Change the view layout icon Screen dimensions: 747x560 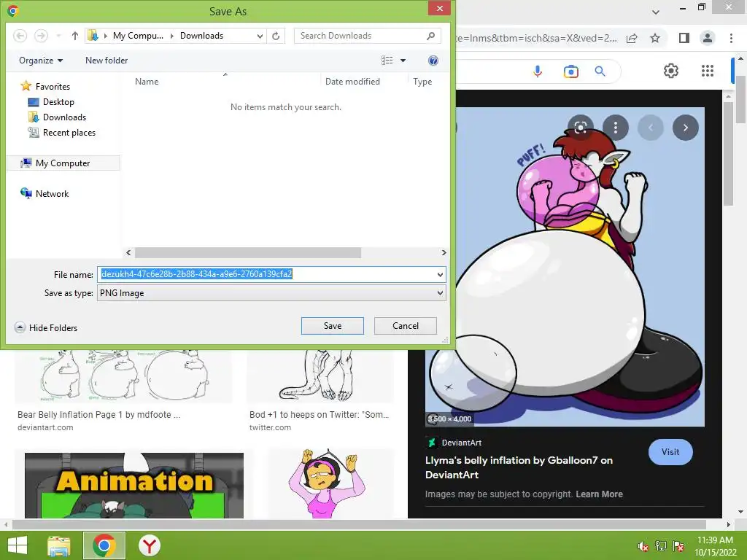click(x=387, y=61)
